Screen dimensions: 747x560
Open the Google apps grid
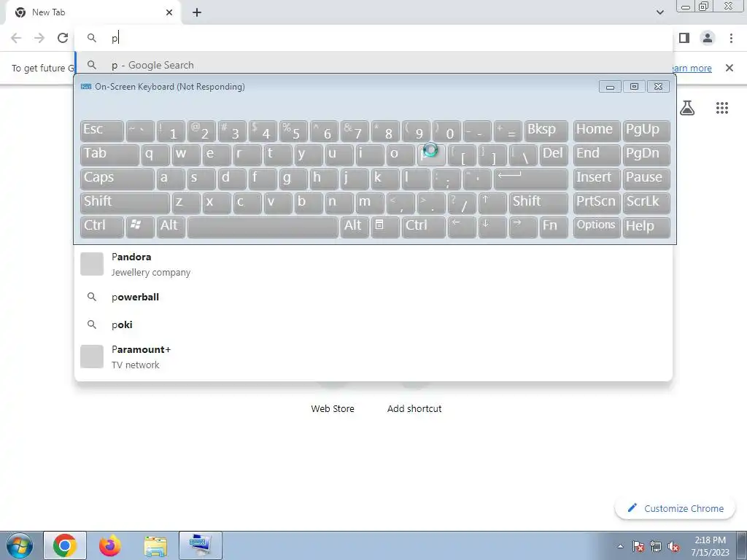click(721, 108)
